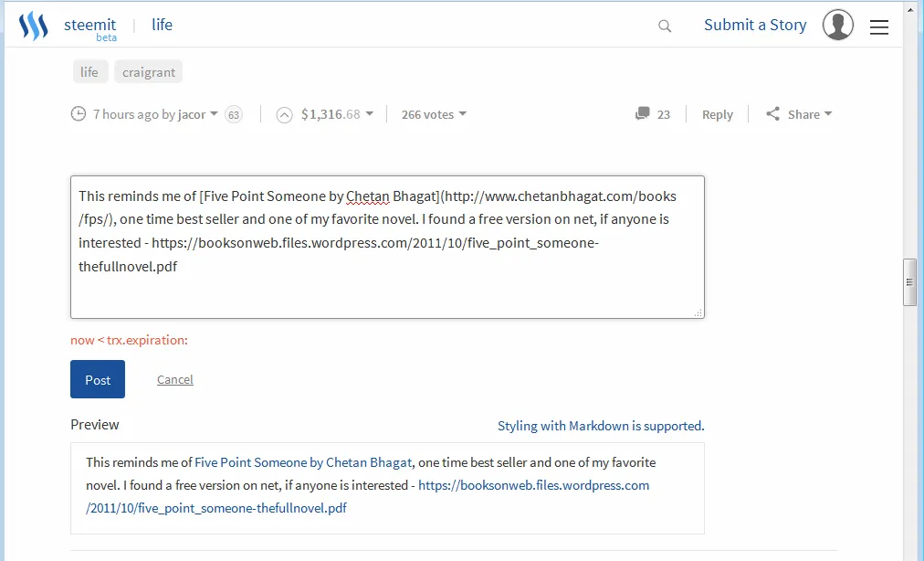Click Submit a Story
This screenshot has height=561, width=924.
[755, 25]
